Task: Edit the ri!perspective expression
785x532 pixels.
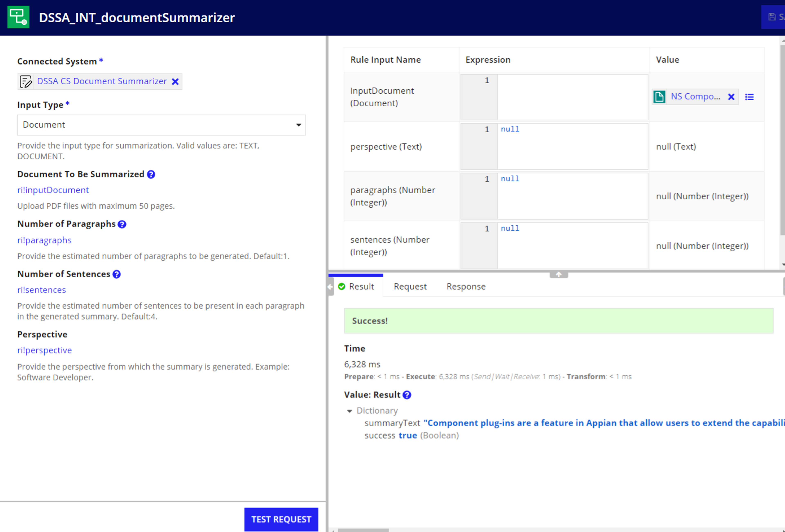Action: click(x=45, y=350)
